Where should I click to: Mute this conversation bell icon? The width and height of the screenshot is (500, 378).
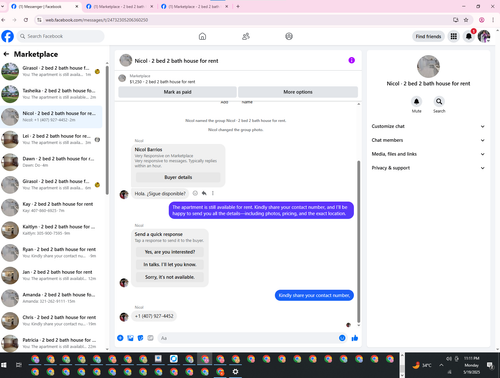416,101
